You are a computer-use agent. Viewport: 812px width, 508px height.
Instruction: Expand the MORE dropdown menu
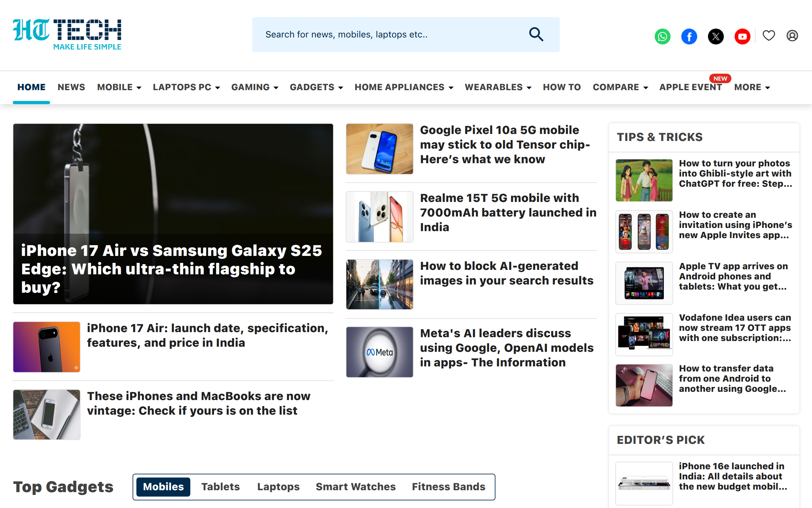pyautogui.click(x=752, y=87)
